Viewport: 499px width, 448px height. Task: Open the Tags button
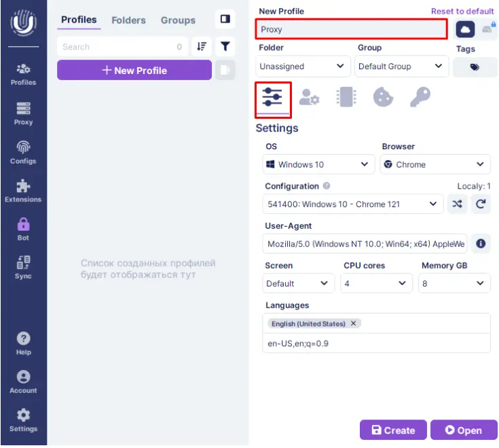point(475,67)
